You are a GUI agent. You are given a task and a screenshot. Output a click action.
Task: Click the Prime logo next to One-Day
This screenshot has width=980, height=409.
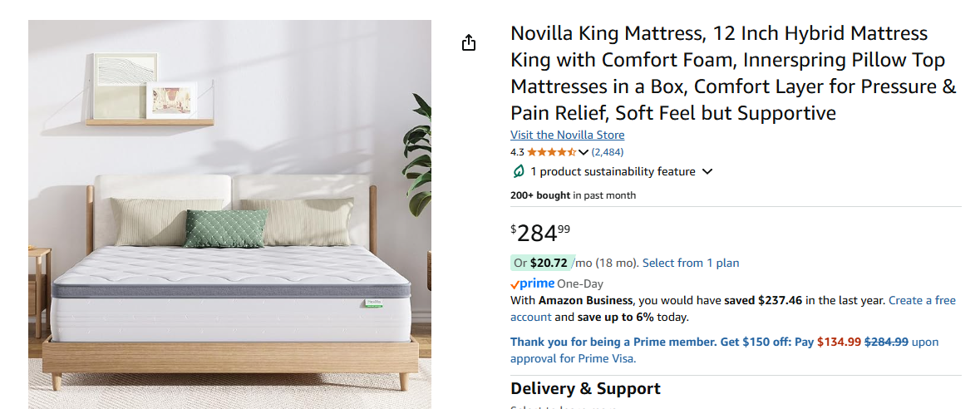[533, 284]
